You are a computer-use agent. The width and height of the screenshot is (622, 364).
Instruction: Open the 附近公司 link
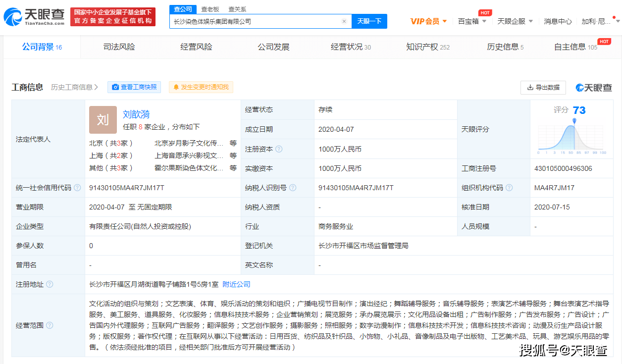[235, 284]
